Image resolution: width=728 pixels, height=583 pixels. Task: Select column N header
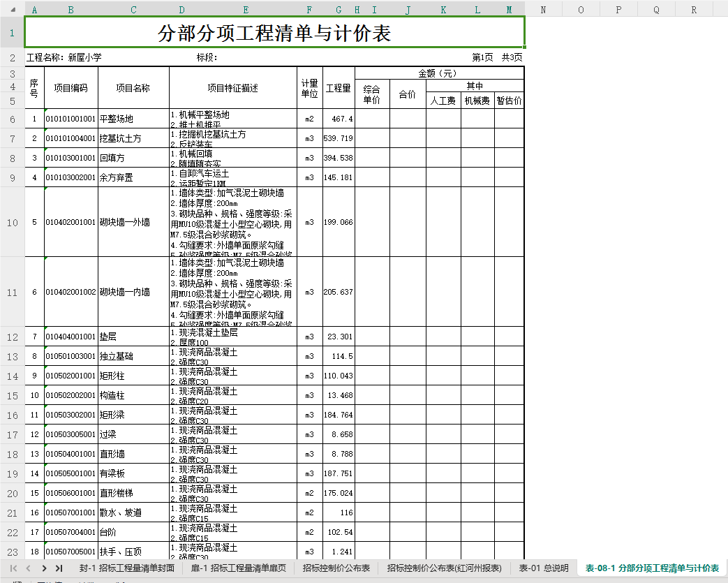[x=543, y=10]
